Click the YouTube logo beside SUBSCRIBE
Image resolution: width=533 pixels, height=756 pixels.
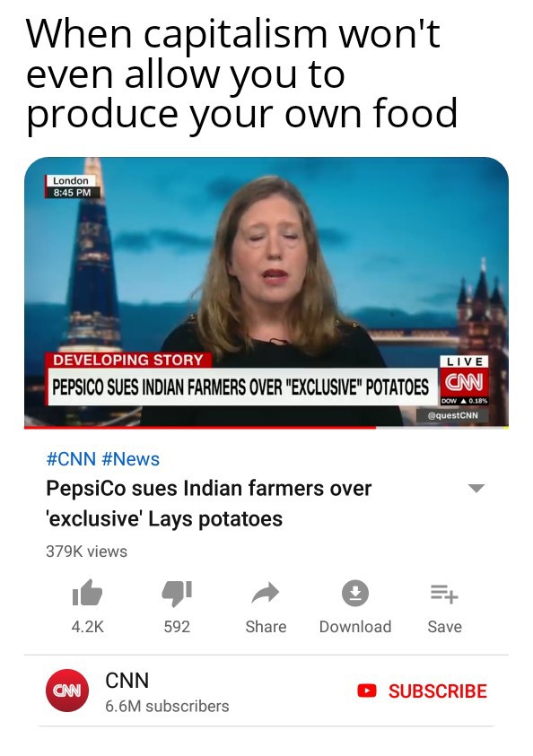point(367,691)
